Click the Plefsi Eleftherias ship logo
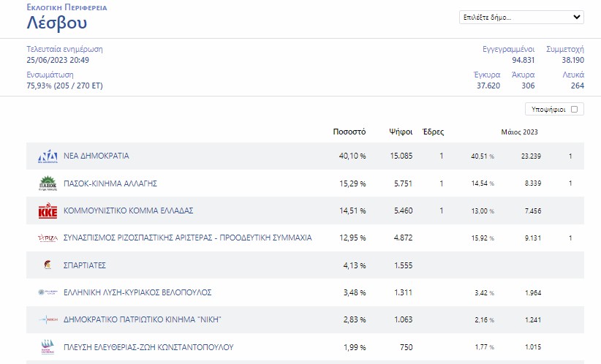601x364 pixels. [47, 346]
